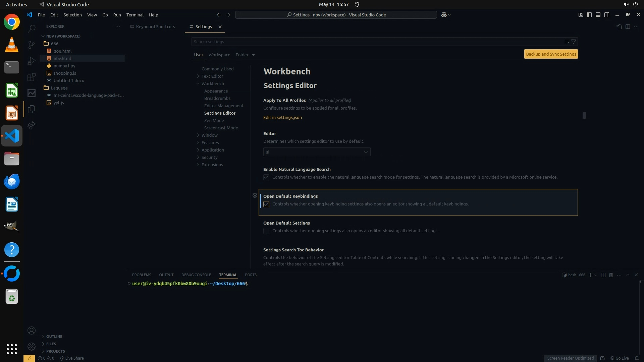The height and width of the screenshot is (362, 644).
Task: Open Settings JSON icon in editor toolbar
Action: point(619,26)
